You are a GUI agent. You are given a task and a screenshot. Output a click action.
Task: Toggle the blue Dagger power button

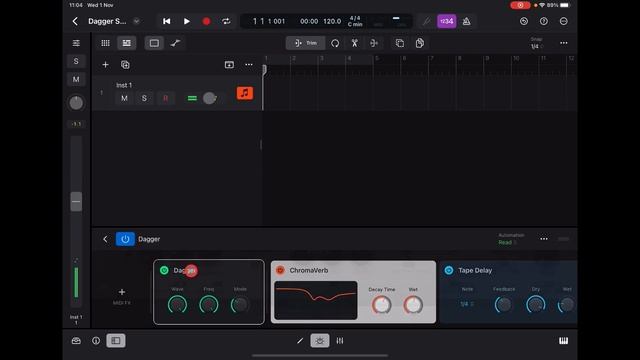pos(125,239)
